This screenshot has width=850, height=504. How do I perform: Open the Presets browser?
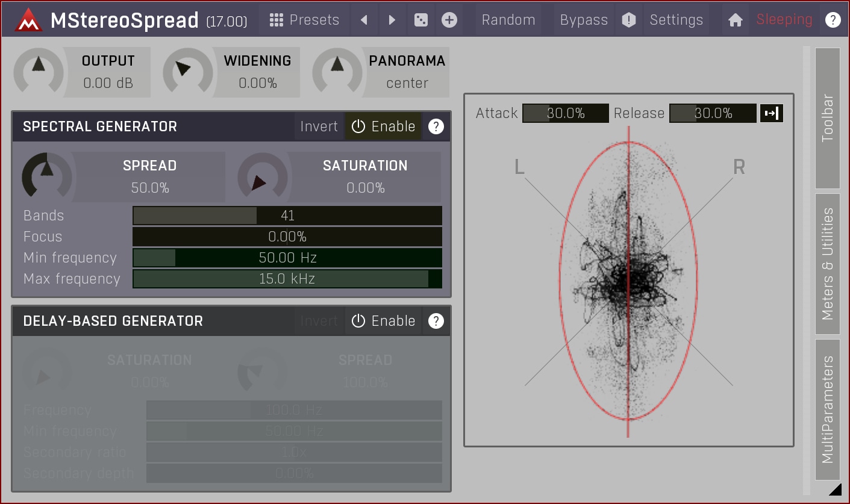304,20
